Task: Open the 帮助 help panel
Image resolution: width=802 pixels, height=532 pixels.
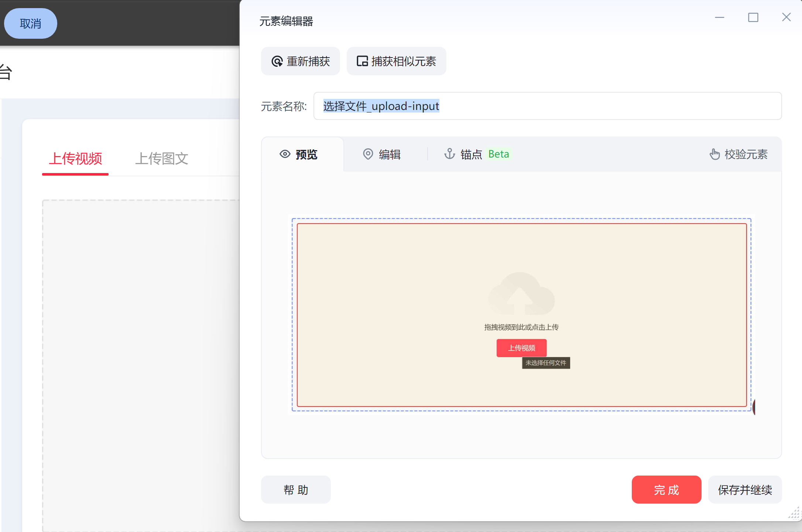Action: (x=296, y=490)
